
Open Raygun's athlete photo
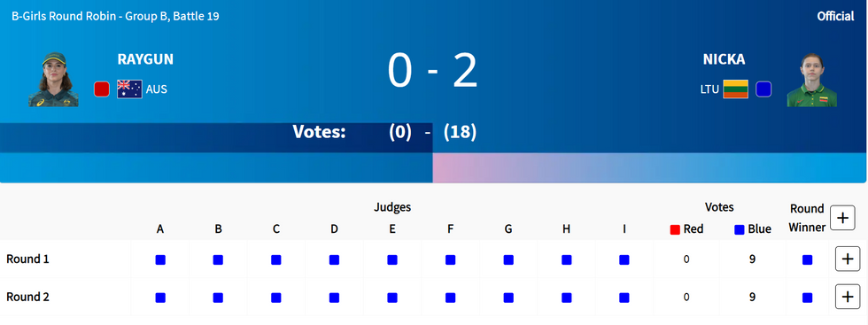coord(54,79)
